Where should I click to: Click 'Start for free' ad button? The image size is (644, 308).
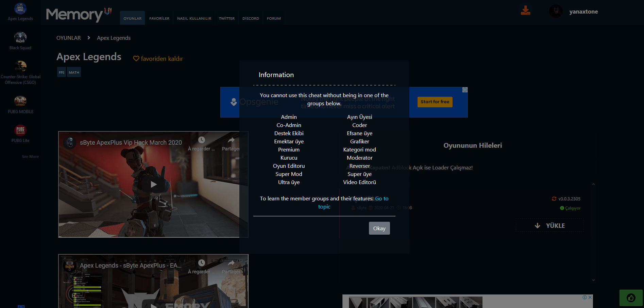[435, 102]
